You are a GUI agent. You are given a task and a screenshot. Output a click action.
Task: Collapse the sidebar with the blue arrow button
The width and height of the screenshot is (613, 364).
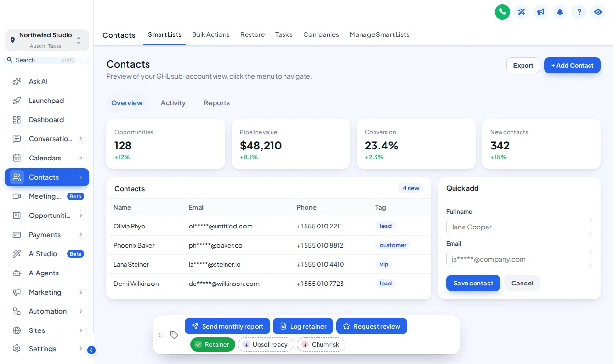(x=91, y=350)
